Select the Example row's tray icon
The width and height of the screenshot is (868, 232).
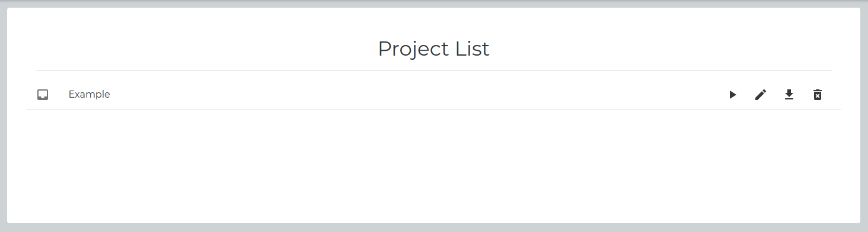43,95
